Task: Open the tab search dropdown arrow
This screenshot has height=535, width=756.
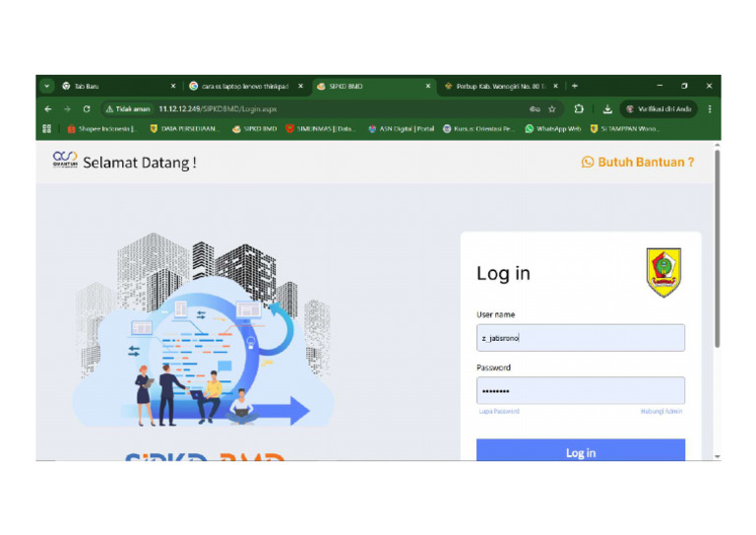Action: [47, 87]
